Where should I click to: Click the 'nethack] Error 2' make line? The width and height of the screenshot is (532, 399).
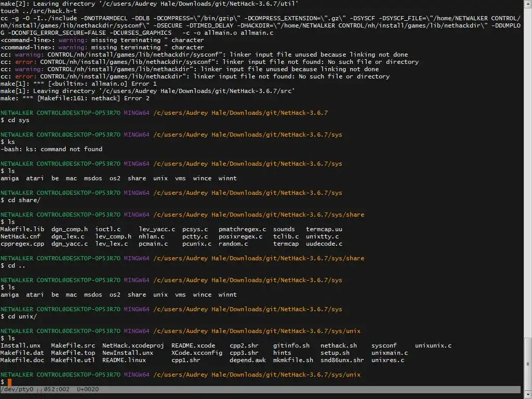tap(75, 98)
